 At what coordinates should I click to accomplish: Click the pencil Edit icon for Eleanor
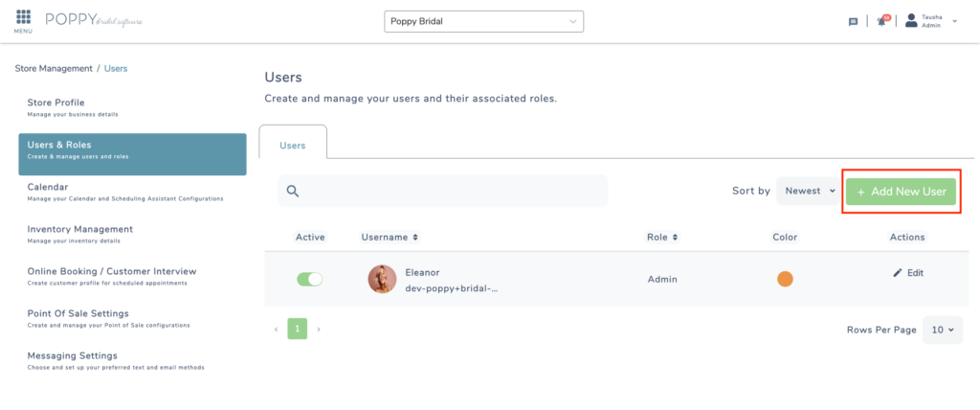(898, 272)
